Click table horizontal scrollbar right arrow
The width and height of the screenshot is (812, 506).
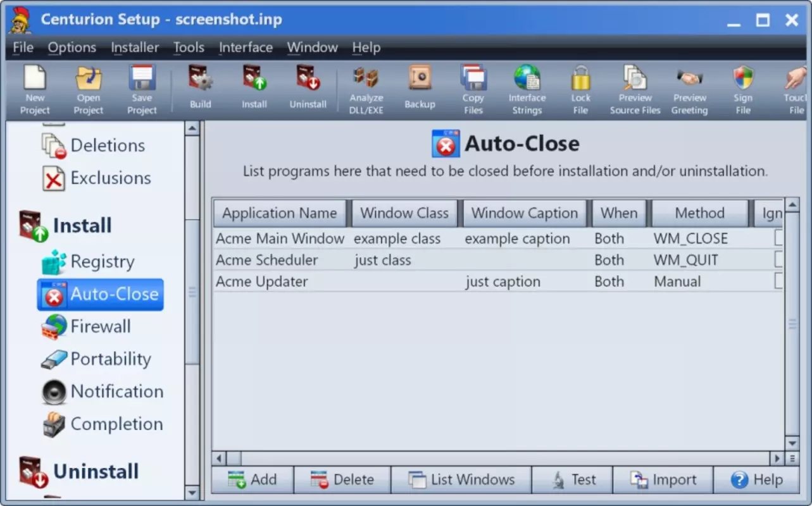coord(777,458)
